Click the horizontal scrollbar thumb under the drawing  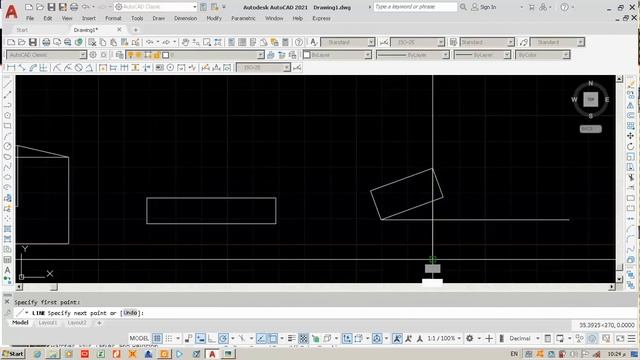[53, 287]
